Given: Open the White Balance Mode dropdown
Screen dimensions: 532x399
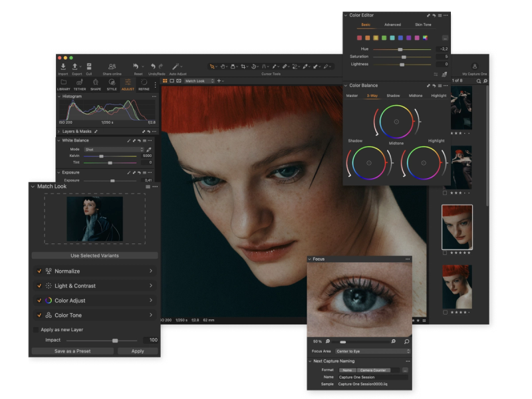Looking at the screenshot, I should tap(114, 149).
